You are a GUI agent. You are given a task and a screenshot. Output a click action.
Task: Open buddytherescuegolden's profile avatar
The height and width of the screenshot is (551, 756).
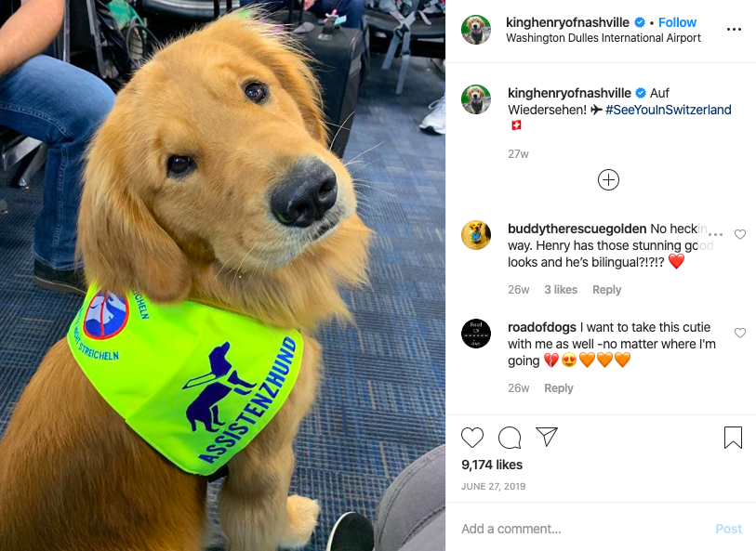coord(476,235)
